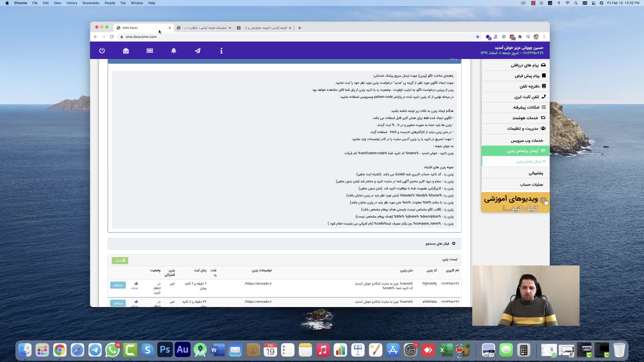The width and height of the screenshot is (644, 362).
Task: Click the info icon in purple header
Action: point(221,51)
